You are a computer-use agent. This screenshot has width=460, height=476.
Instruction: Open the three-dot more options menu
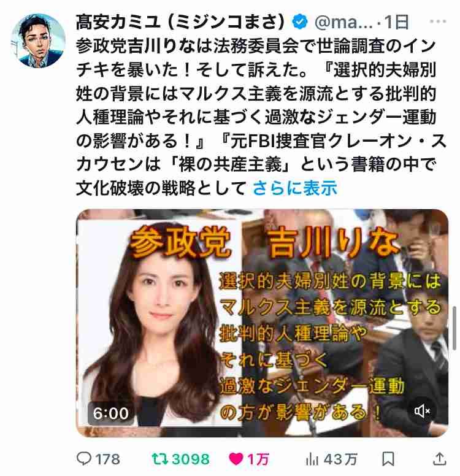coord(438,21)
